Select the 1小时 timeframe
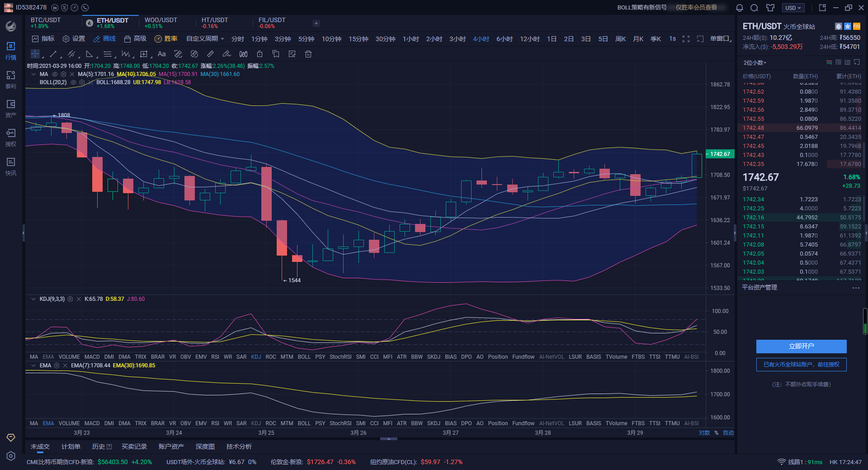This screenshot has width=868, height=470. [411, 39]
